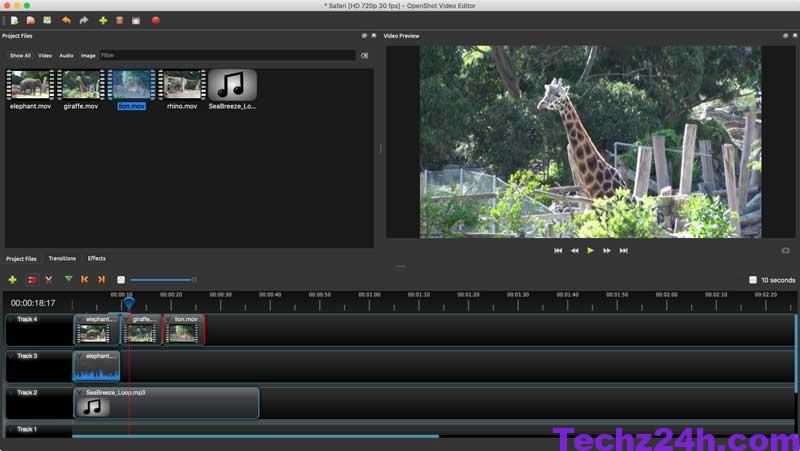Open the giraffe clip menu arrow
800x451 pixels.
click(127, 319)
